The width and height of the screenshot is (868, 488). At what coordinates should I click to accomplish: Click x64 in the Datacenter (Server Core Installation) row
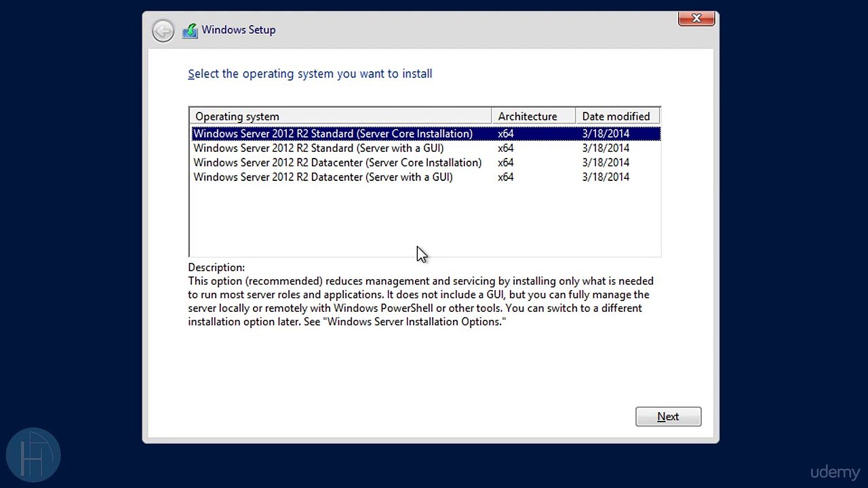point(506,163)
